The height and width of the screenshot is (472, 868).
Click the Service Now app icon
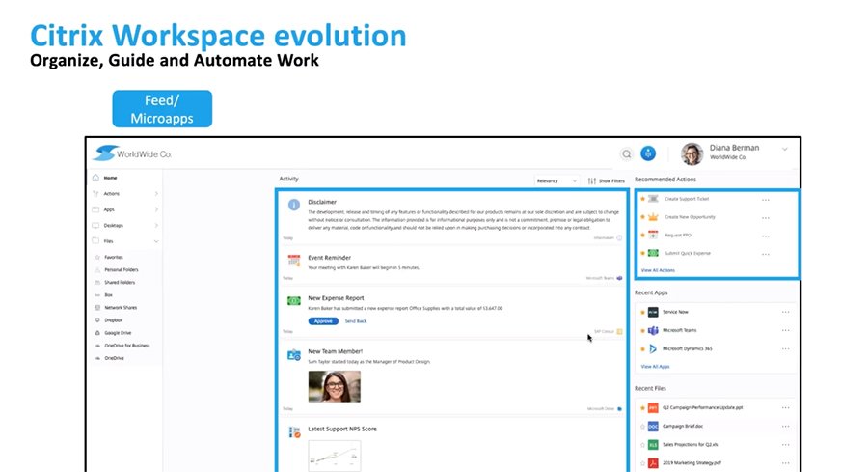pos(653,312)
